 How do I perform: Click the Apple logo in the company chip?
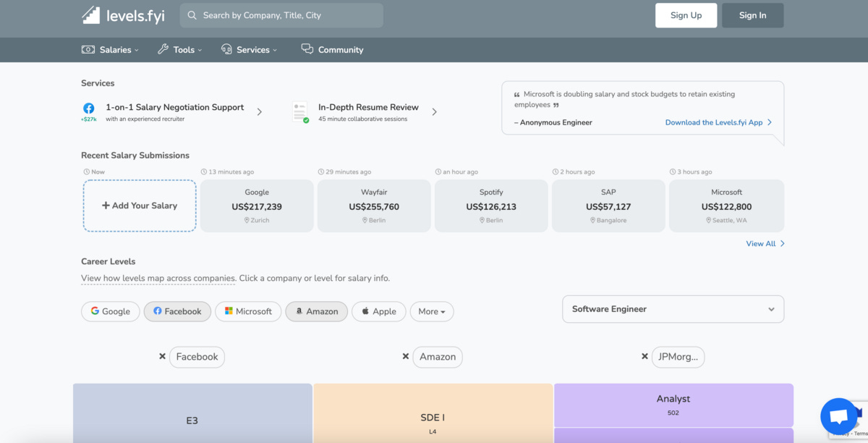click(x=365, y=311)
